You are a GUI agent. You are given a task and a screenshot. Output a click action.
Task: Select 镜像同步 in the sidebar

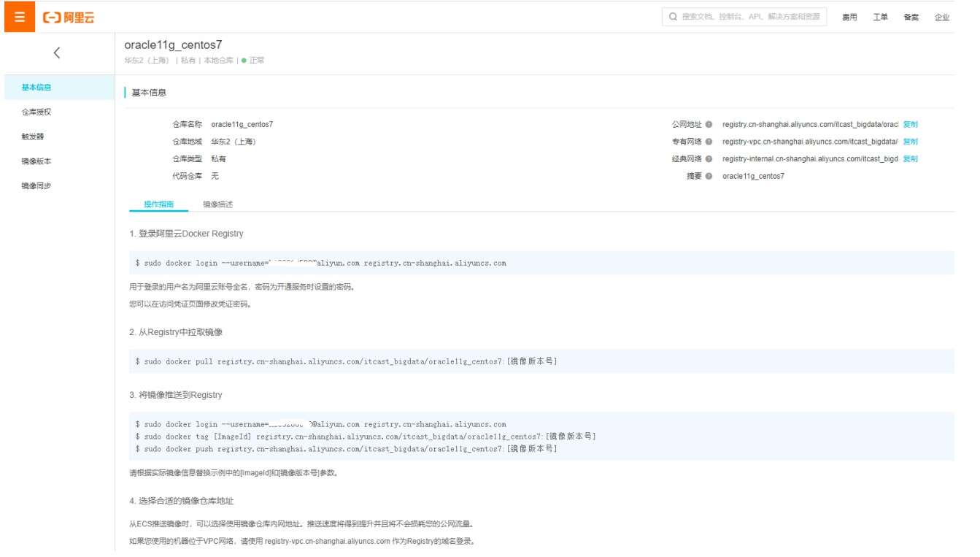tap(36, 186)
